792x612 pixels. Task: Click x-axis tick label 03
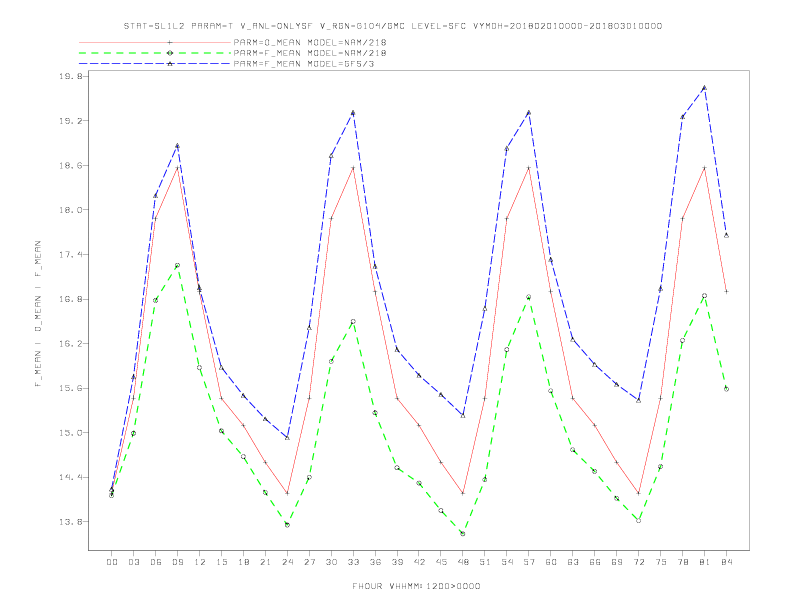tap(133, 562)
